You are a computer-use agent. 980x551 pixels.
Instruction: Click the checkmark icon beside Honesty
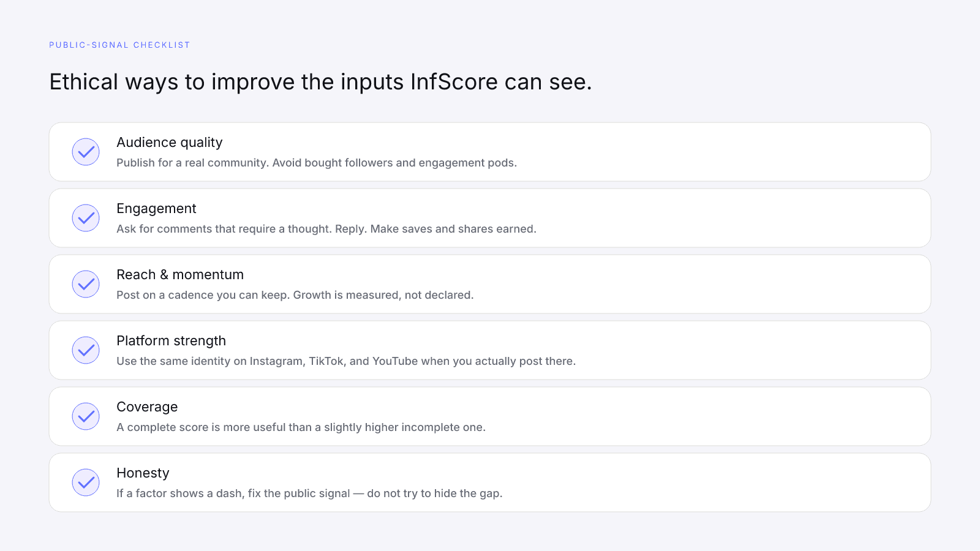point(86,482)
